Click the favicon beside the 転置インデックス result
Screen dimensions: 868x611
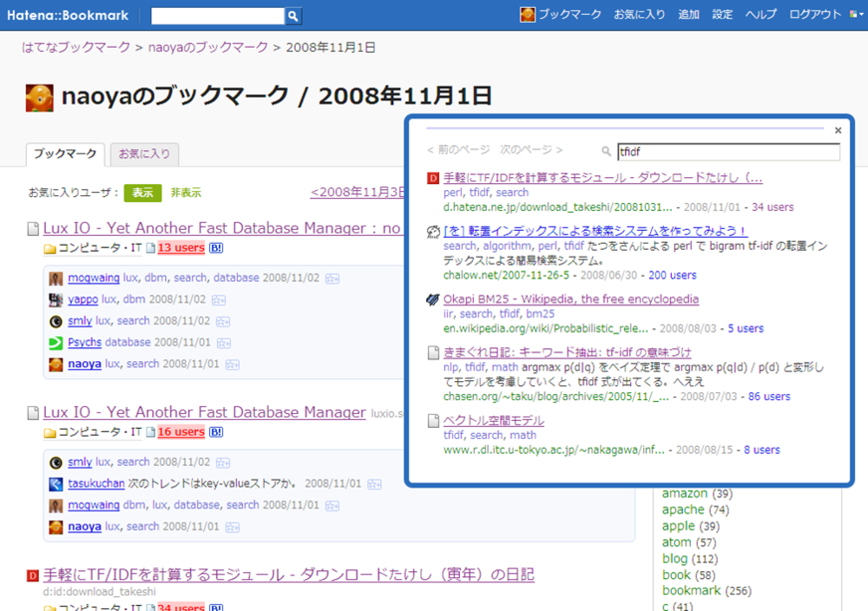(x=433, y=232)
